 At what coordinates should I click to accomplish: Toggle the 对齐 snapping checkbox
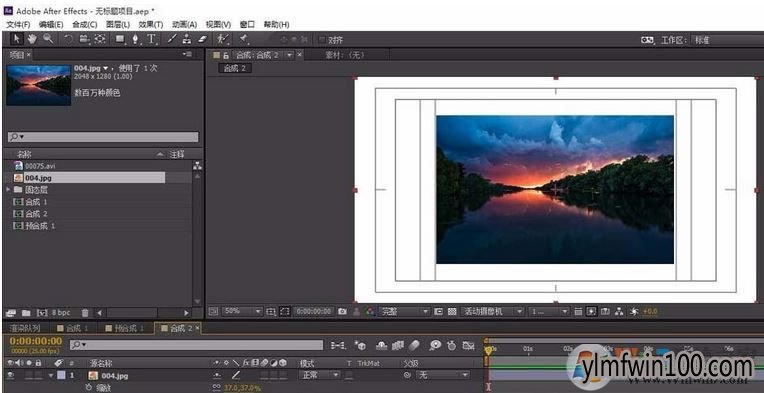pos(322,40)
